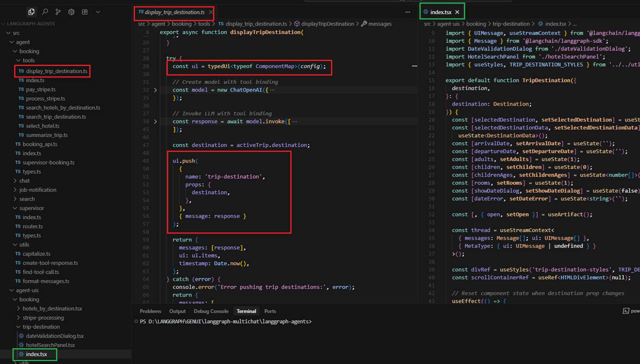Screen dimensions: 640x364
Task: Unfold the collapsed model.invoke block at line 38
Action: tap(155, 121)
